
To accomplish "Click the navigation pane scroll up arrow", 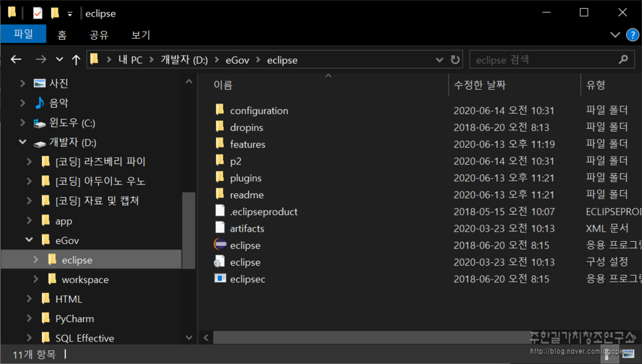I will [189, 82].
